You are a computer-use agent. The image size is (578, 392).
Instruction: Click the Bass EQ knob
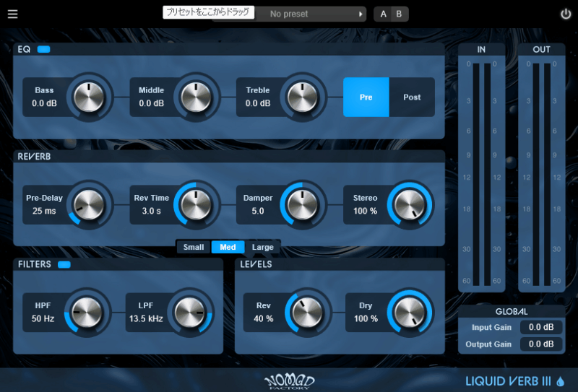pyautogui.click(x=89, y=97)
